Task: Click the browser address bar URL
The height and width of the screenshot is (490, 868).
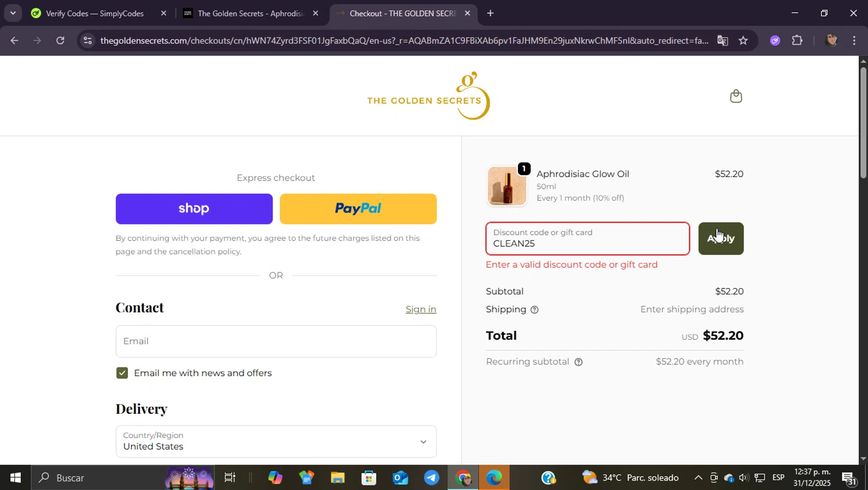Action: pyautogui.click(x=404, y=40)
